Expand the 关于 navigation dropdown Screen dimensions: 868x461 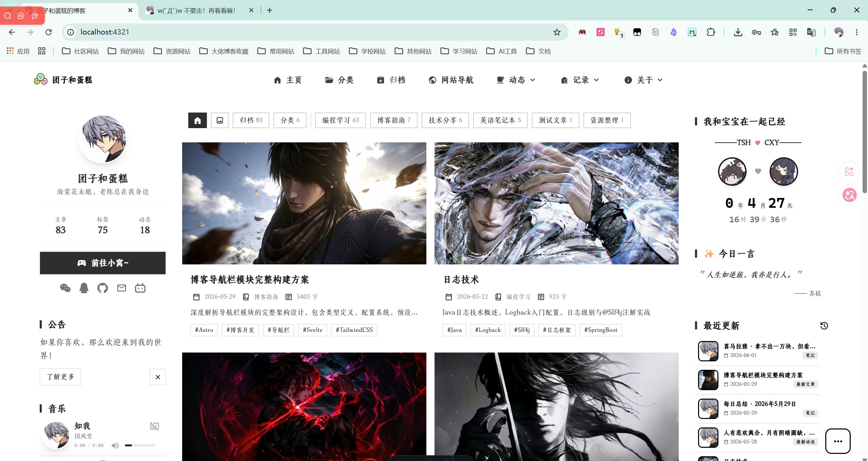point(643,80)
